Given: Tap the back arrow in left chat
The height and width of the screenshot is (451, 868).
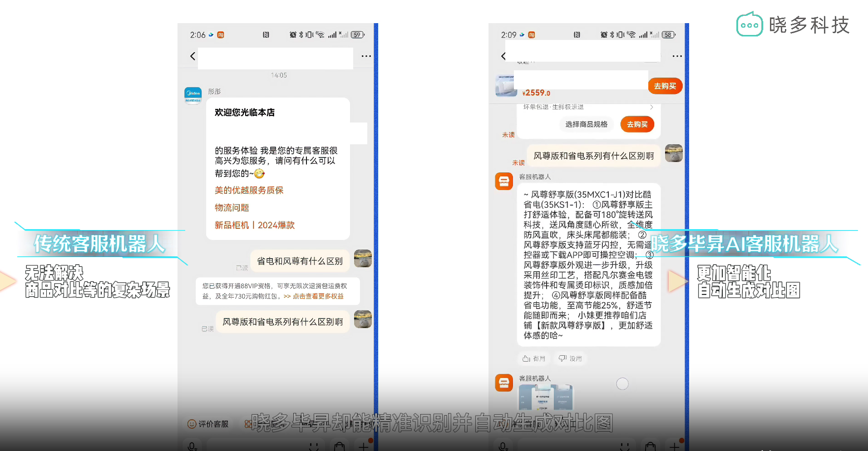Looking at the screenshot, I should tap(193, 56).
